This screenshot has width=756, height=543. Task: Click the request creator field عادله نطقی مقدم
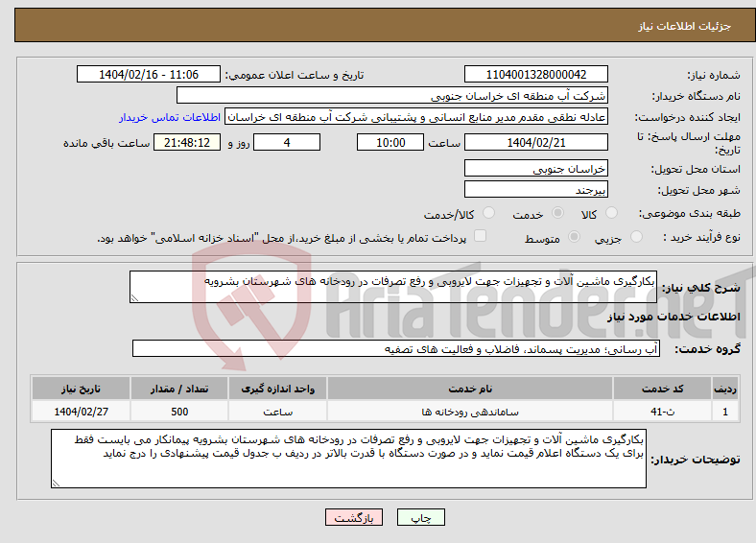coord(416,117)
